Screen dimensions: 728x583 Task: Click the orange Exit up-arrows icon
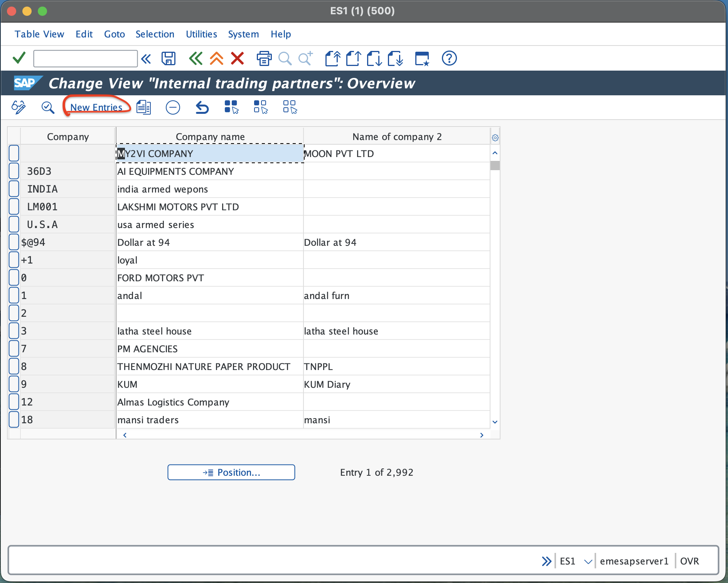pos(217,59)
